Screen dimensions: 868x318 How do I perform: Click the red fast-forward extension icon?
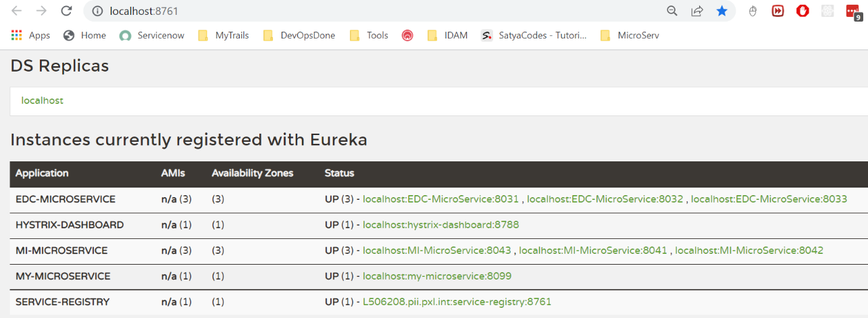point(777,11)
